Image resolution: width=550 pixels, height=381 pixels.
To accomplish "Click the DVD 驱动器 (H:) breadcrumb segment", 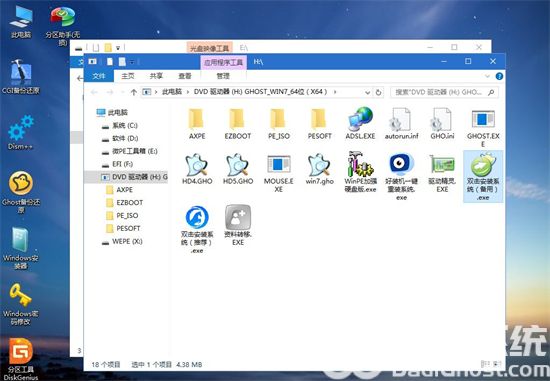I will coord(260,92).
